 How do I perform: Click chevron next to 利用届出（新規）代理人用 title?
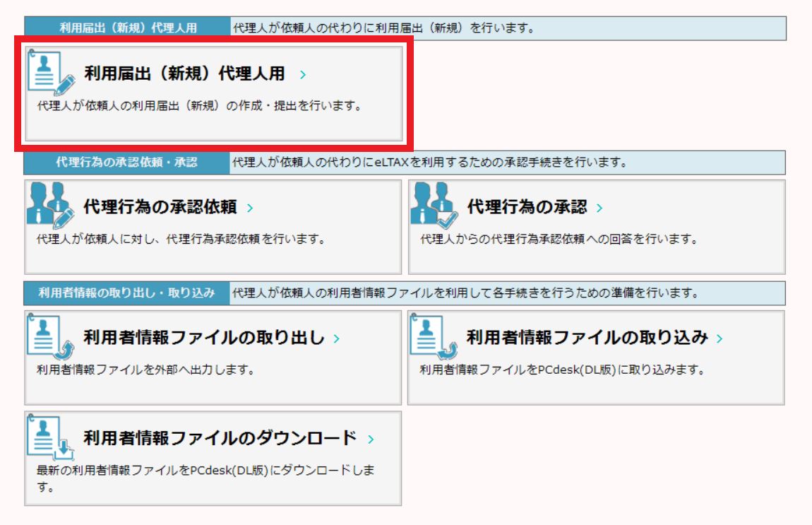pos(303,75)
